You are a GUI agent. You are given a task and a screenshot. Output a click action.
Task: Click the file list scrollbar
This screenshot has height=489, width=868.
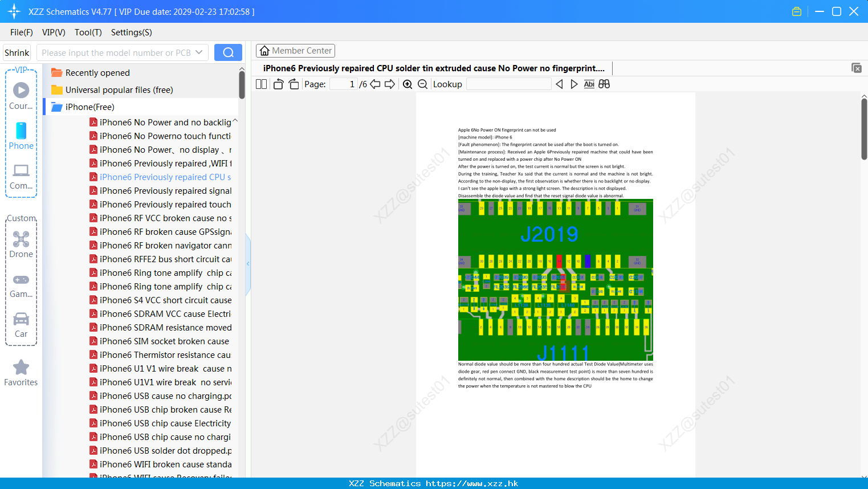pos(242,85)
